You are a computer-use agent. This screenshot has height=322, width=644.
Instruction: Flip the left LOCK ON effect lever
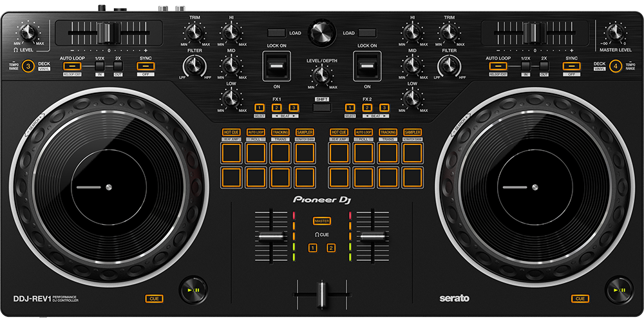277,66
